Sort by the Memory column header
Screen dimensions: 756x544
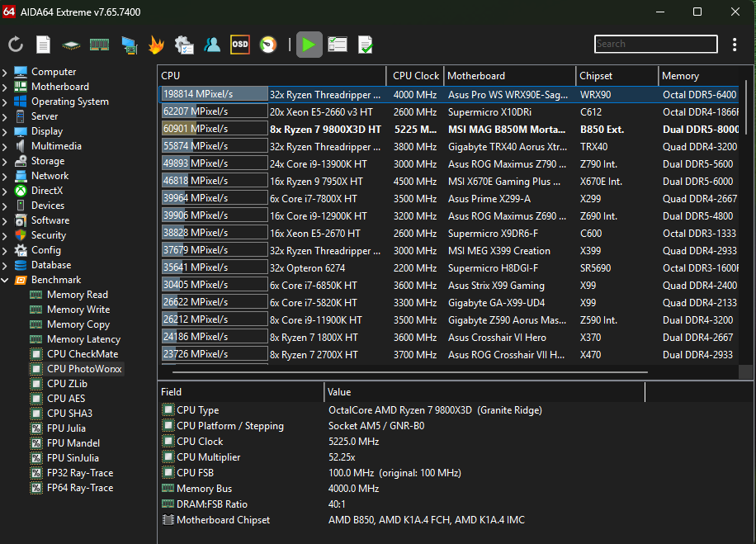click(698, 76)
